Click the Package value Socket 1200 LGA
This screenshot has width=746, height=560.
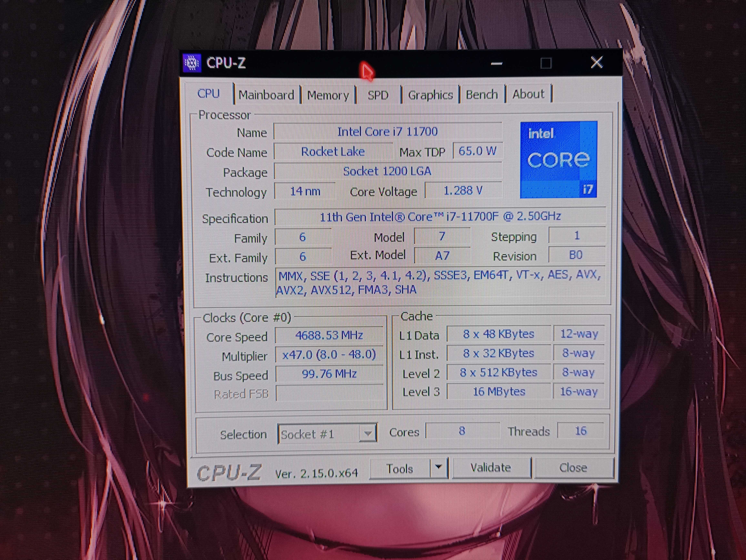point(388,171)
